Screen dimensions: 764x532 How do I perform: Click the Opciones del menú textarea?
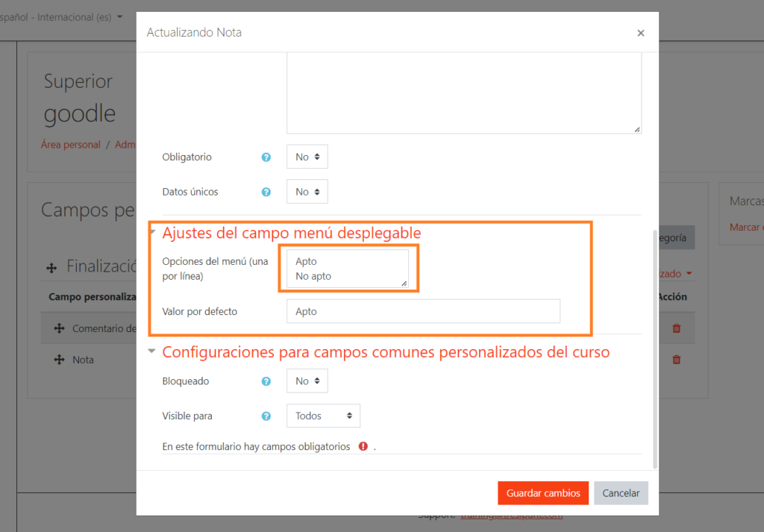(347, 269)
